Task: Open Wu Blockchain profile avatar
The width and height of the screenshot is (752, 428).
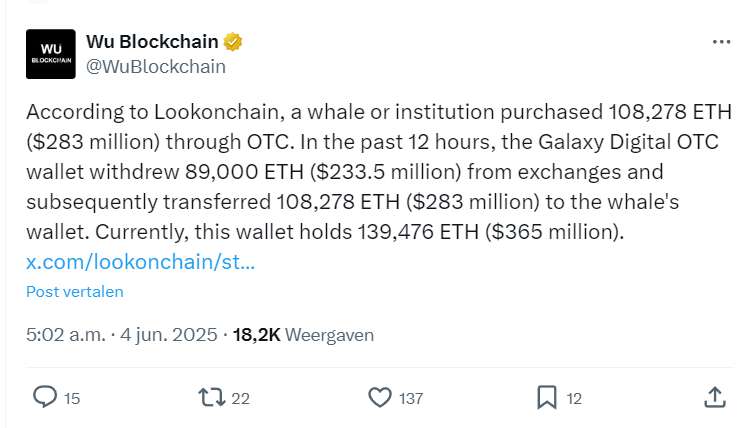Action: pyautogui.click(x=51, y=54)
